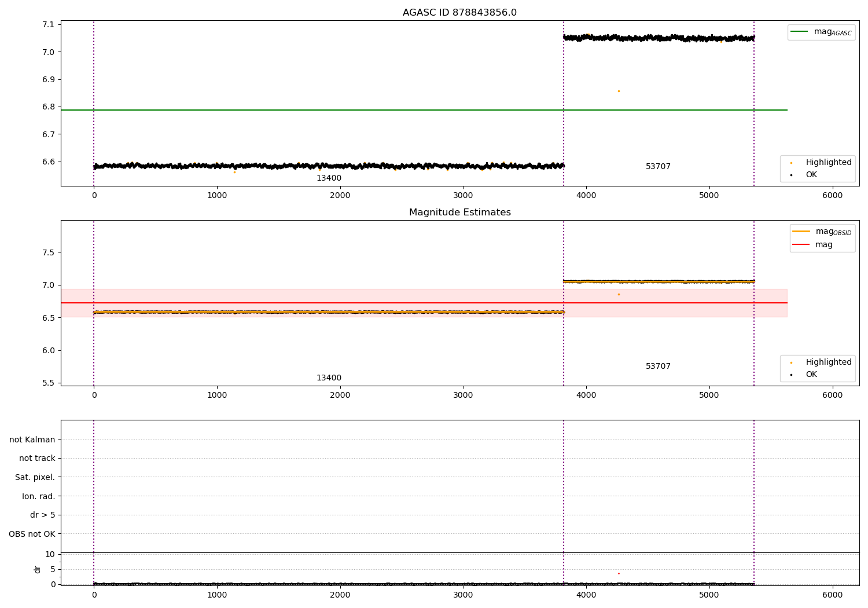
Task: Click the 5.5 y-axis tick label
Action: click(48, 383)
